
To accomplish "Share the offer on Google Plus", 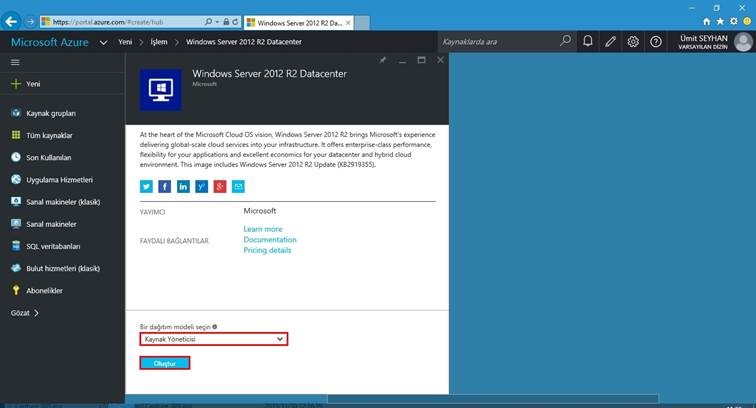I will point(220,187).
